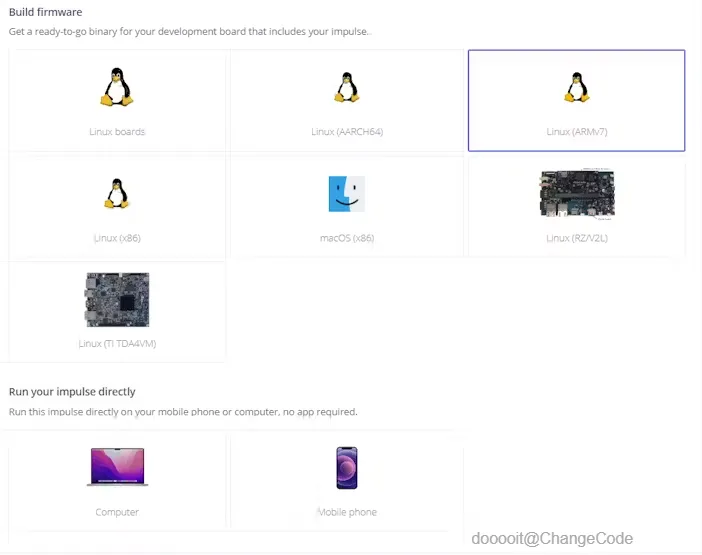Select the TI TDA4VM board image
The width and height of the screenshot is (702, 555).
coord(117,299)
